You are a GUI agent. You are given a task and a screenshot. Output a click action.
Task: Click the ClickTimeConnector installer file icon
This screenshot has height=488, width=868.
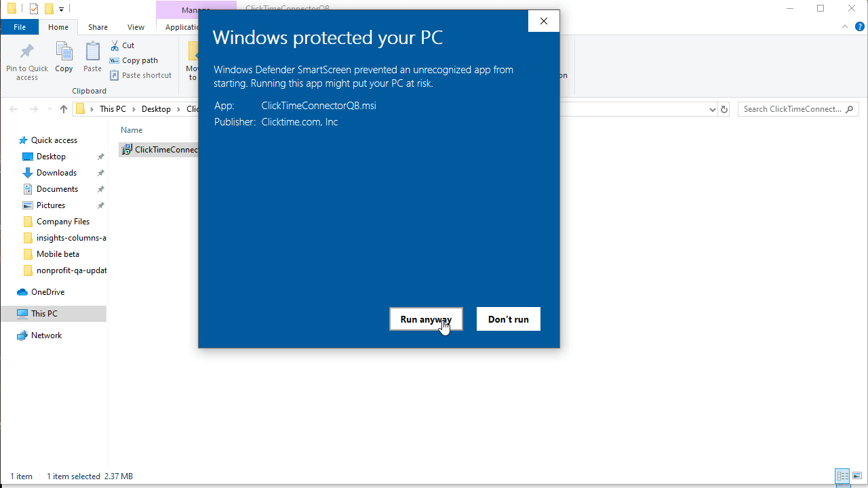[126, 150]
